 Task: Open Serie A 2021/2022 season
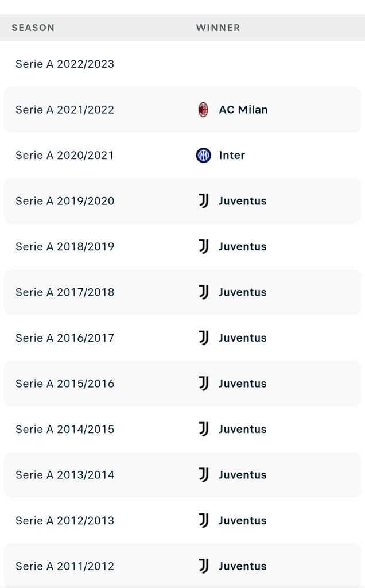click(65, 110)
